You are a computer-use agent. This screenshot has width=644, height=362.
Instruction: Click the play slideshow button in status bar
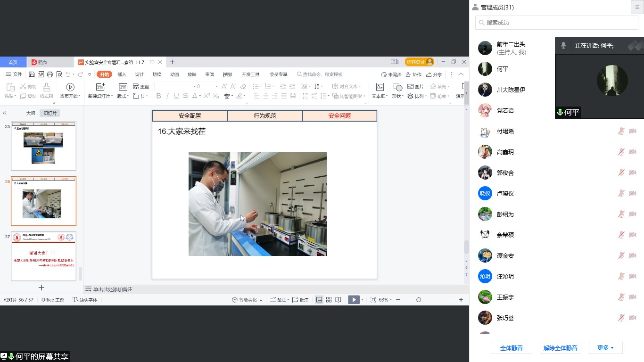pyautogui.click(x=354, y=300)
